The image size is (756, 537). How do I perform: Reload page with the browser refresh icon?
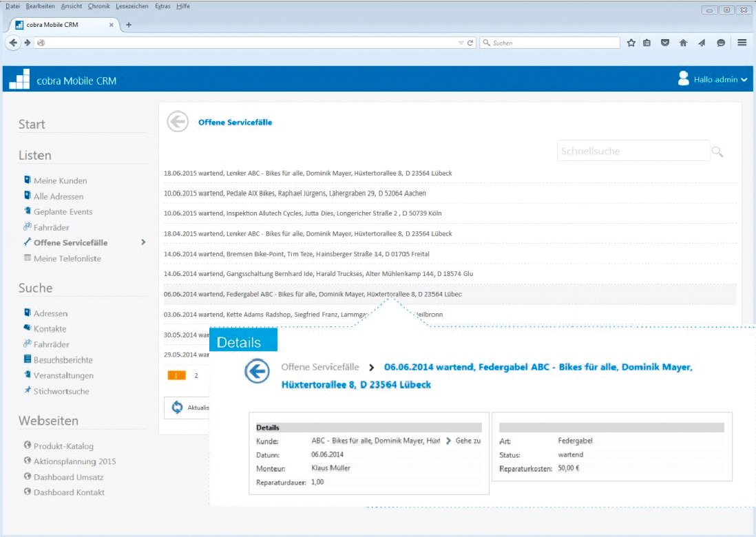point(471,43)
